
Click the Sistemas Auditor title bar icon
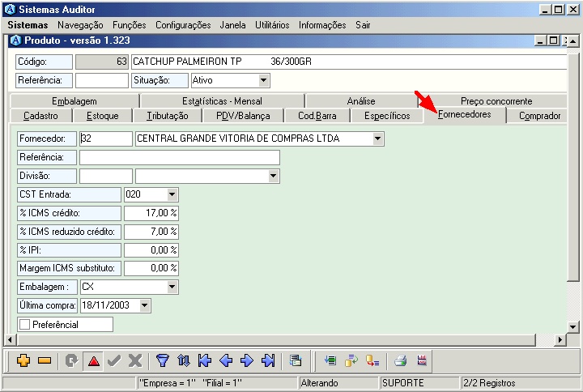9,9
